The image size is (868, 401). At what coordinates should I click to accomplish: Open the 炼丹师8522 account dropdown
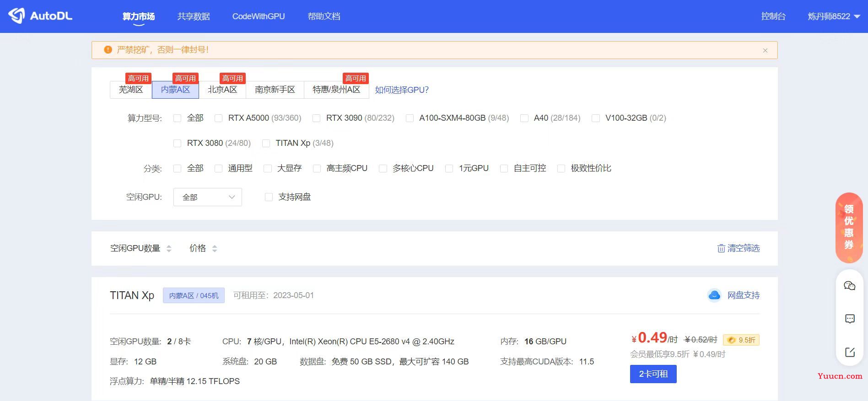click(x=834, y=16)
